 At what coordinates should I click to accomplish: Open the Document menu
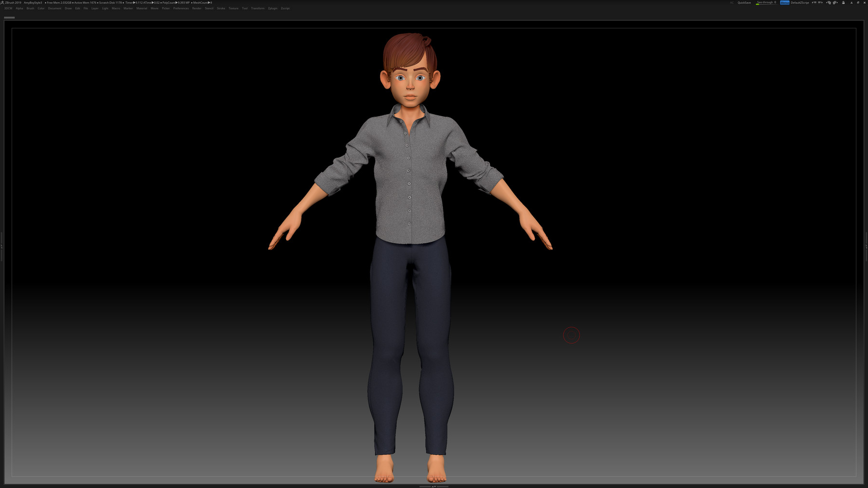pyautogui.click(x=54, y=8)
